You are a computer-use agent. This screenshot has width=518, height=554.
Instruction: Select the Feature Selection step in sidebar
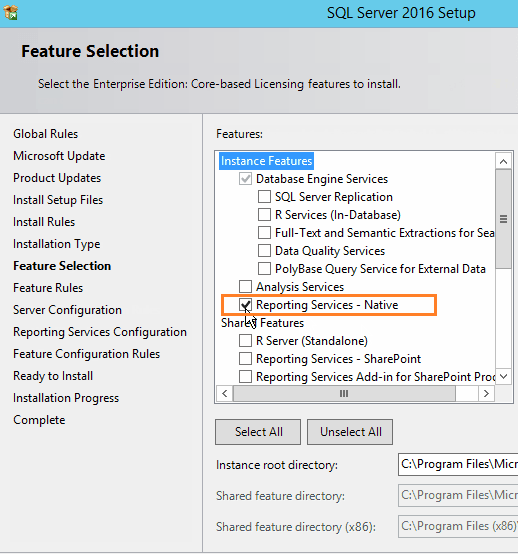(62, 266)
